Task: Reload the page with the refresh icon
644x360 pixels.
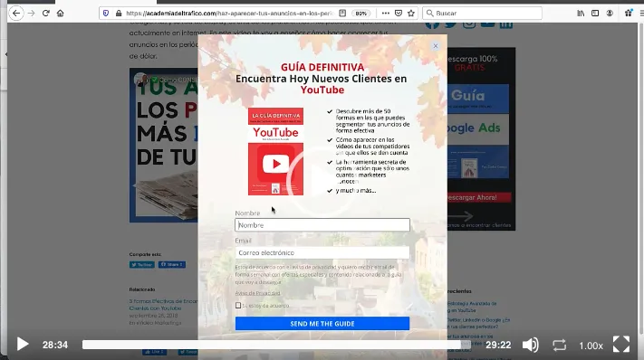Action: 45,14
